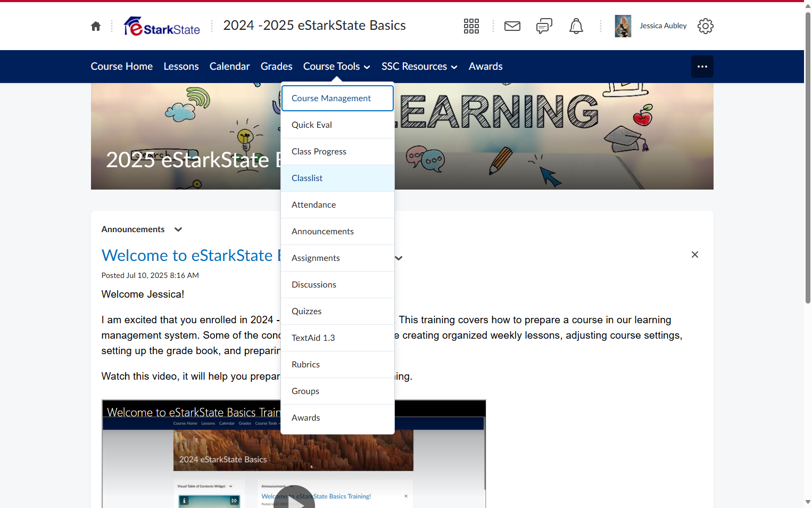The height and width of the screenshot is (508, 812).
Task: Open Assignments from the dropdown
Action: (337, 258)
